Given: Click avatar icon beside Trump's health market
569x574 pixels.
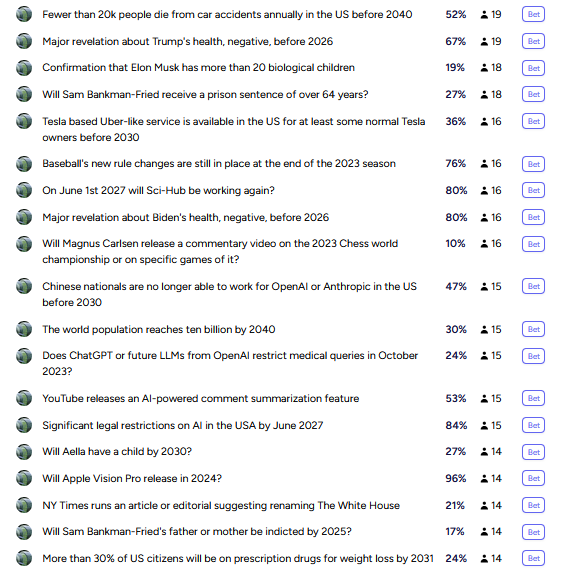Looking at the screenshot, I should pyautogui.click(x=24, y=41).
